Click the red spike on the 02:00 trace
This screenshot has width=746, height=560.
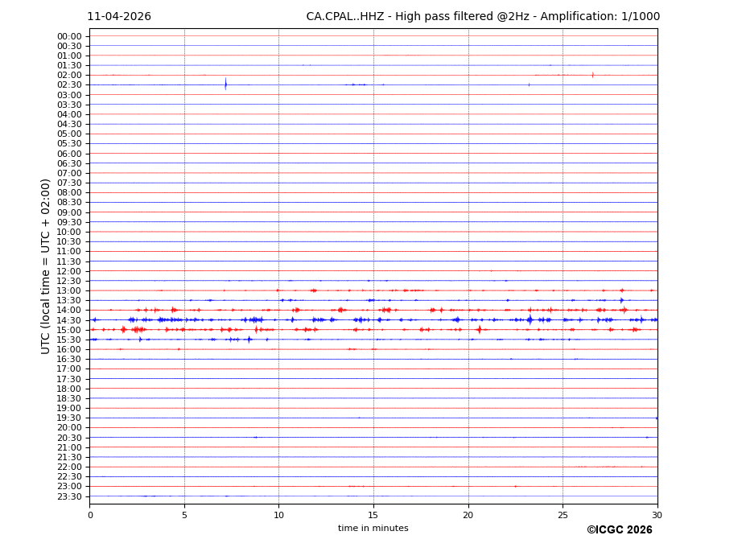coord(592,75)
